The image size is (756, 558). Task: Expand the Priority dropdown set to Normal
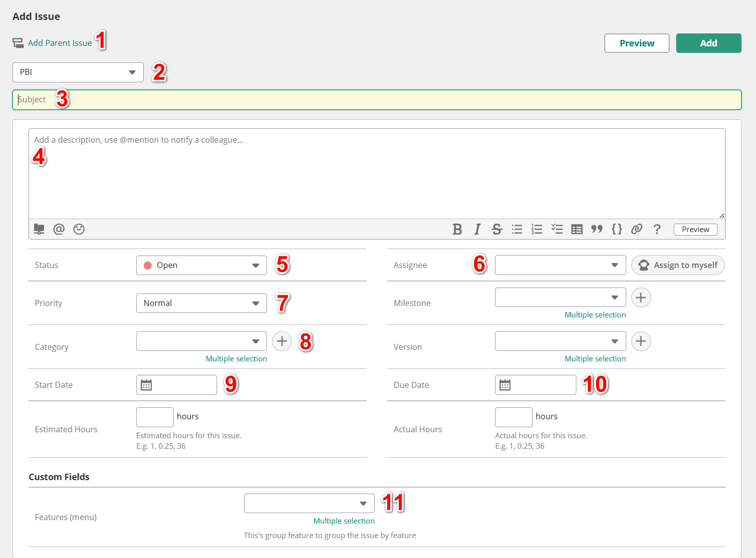click(201, 303)
